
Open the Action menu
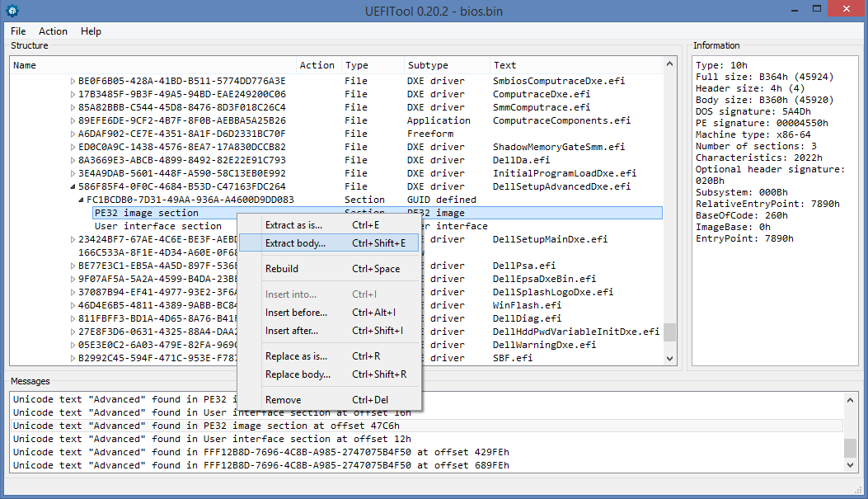tap(53, 31)
